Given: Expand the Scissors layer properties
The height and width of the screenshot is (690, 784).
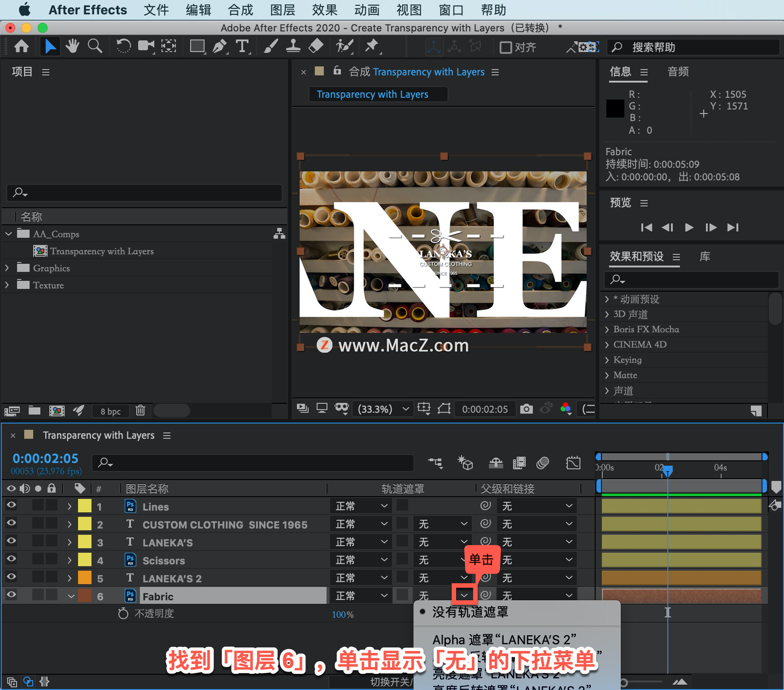Looking at the screenshot, I should coord(70,560).
